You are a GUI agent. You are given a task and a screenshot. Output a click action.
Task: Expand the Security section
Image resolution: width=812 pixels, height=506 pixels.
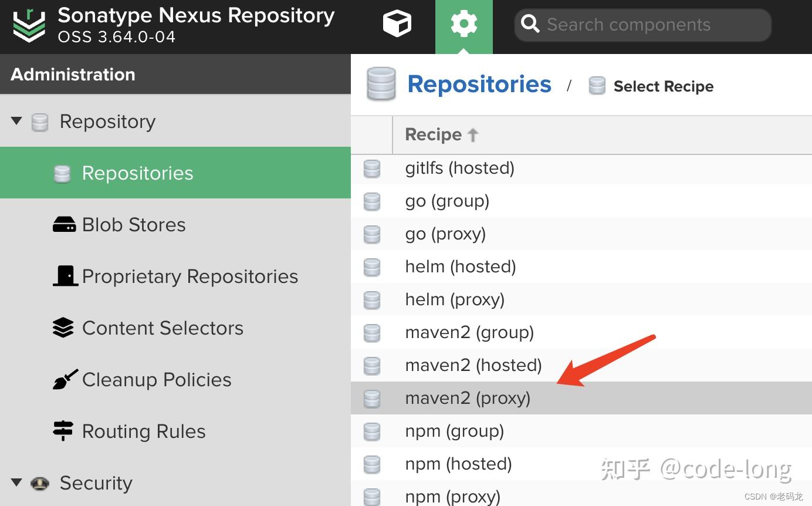[x=16, y=483]
